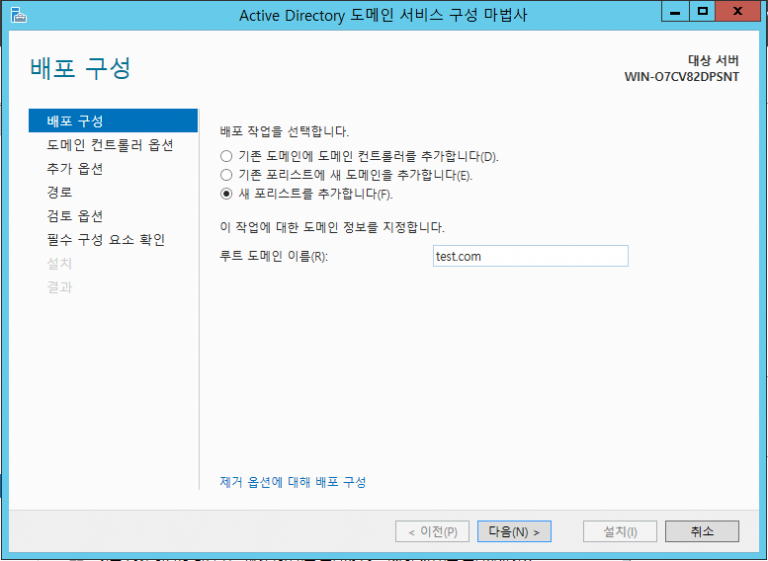Open the 경로 step in sidebar
768x561 pixels.
(59, 192)
